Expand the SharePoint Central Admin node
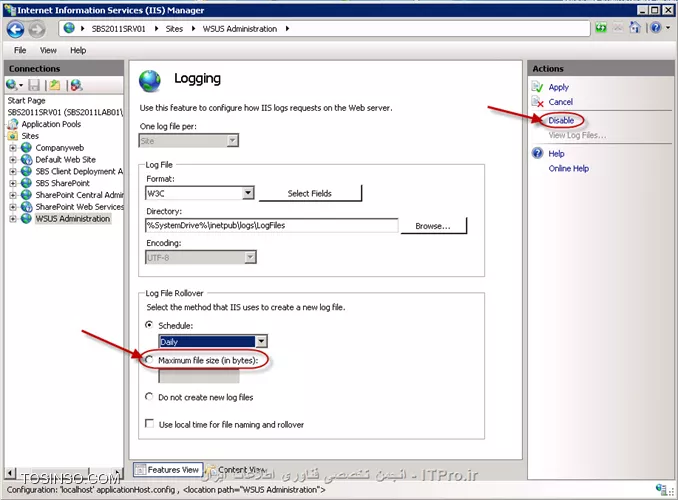 coord(13,195)
